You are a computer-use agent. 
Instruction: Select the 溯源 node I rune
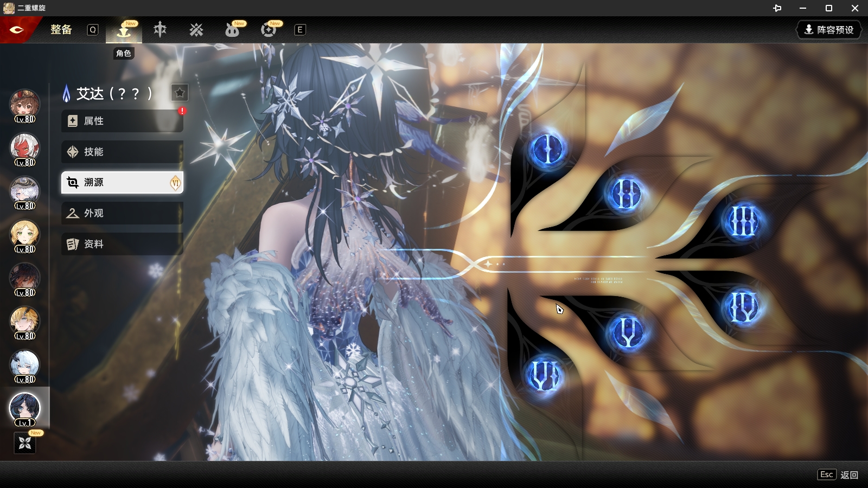[548, 149]
